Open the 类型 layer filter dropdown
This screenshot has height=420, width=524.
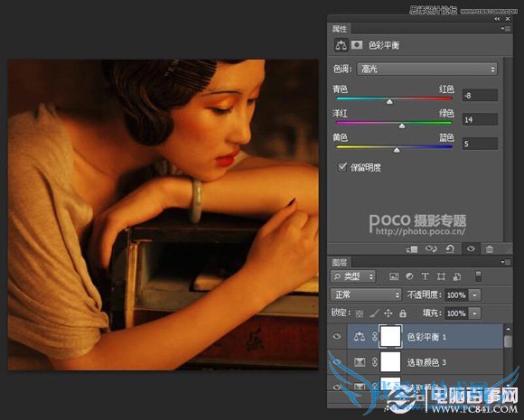[x=353, y=276]
